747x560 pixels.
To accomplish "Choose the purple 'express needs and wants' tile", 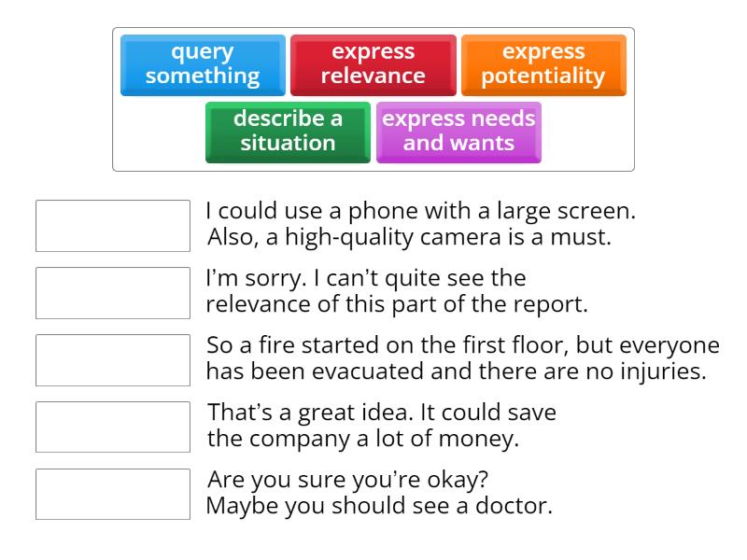I will tap(458, 132).
